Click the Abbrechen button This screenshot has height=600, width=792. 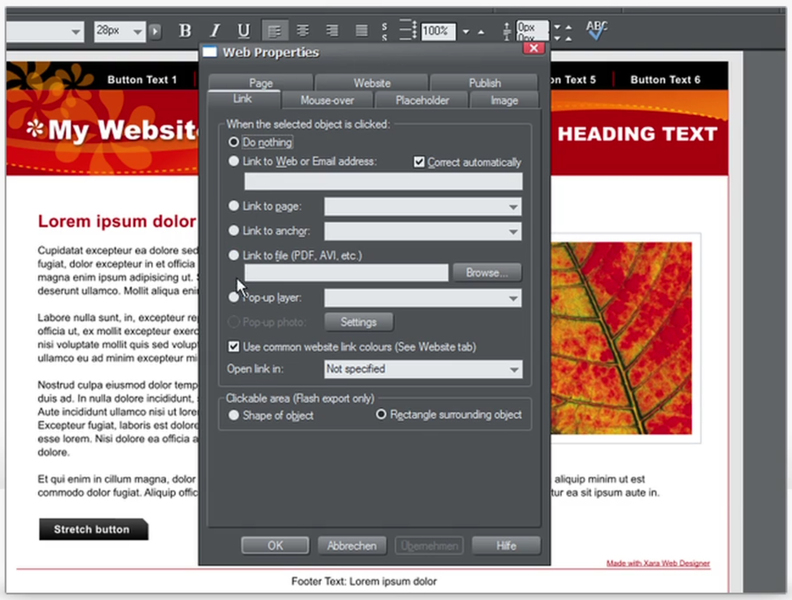pyautogui.click(x=352, y=545)
